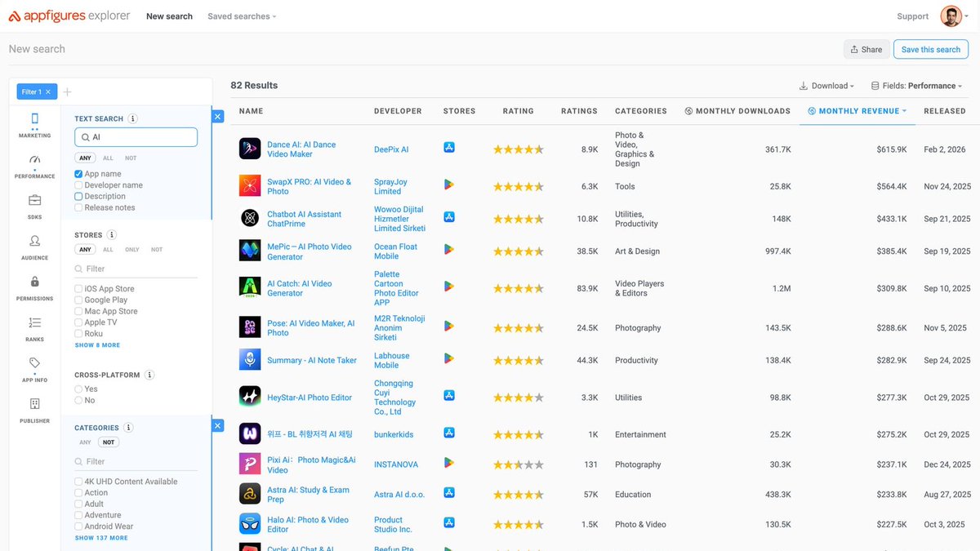Show Text Search info tooltip icon

click(133, 118)
